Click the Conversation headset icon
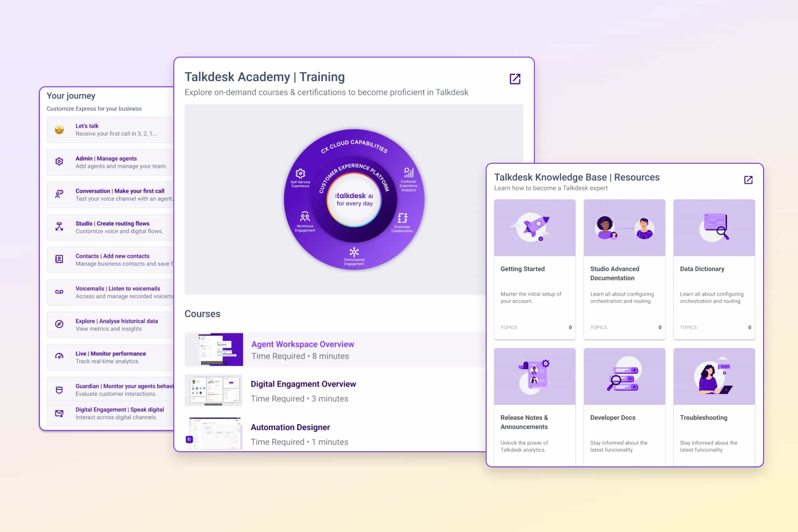This screenshot has height=532, width=798. [59, 194]
